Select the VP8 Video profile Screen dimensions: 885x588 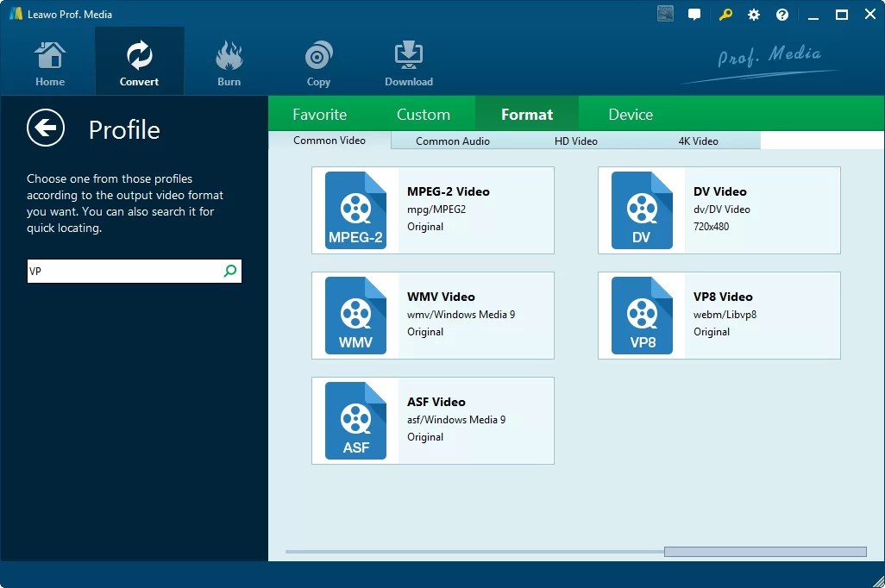719,316
